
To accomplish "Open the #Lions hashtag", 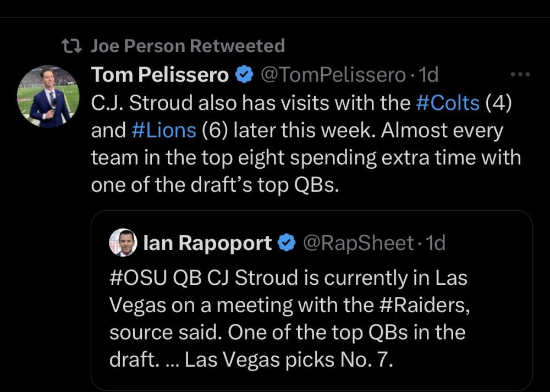I will [x=164, y=130].
